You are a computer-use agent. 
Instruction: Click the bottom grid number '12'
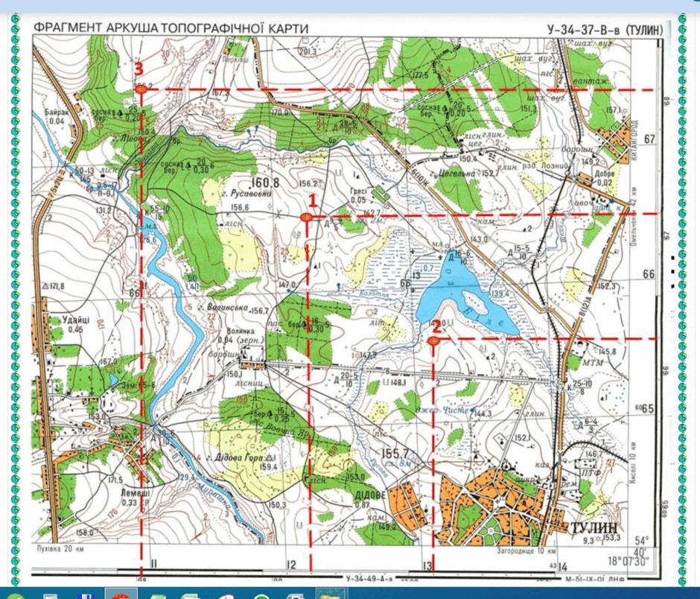pyautogui.click(x=291, y=565)
